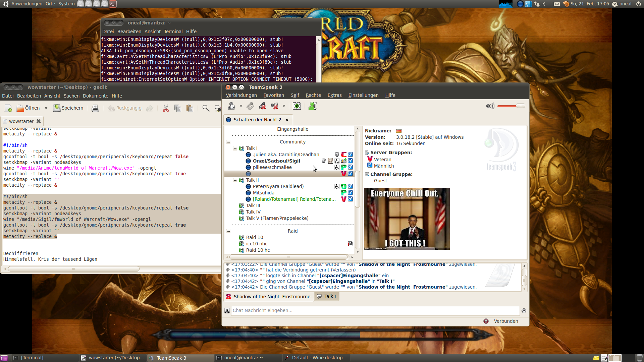This screenshot has height=362, width=644.
Task: Click the Veteran server group icon
Action: 370,159
